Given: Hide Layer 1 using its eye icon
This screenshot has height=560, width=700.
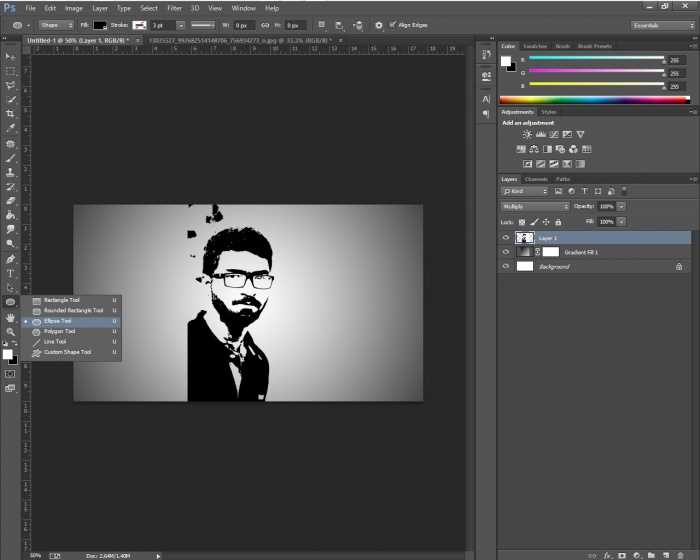Looking at the screenshot, I should point(506,238).
